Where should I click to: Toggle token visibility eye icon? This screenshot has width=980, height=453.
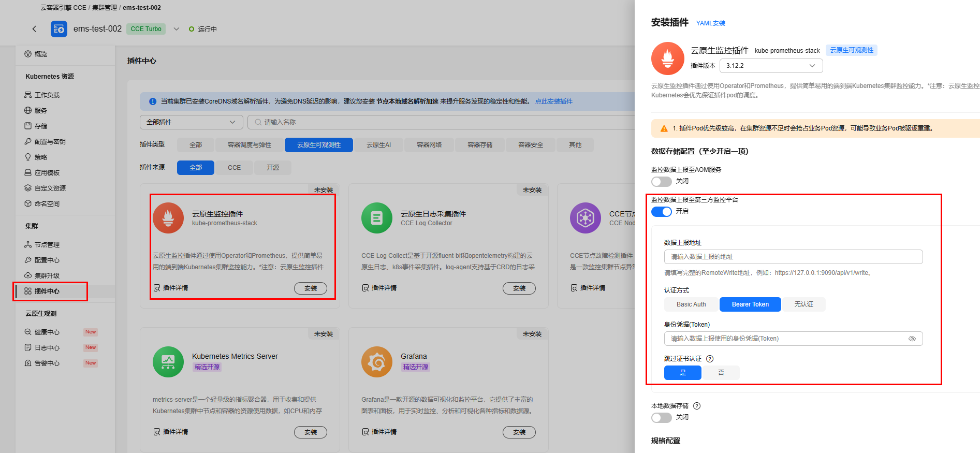(912, 339)
